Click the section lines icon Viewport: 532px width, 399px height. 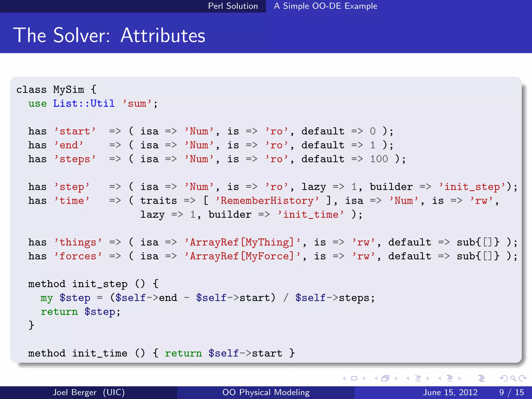450,378
